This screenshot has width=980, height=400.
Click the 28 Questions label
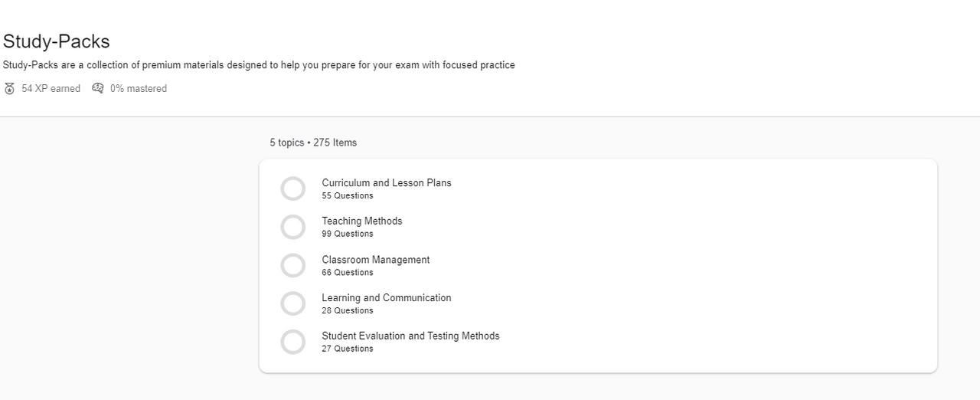click(348, 311)
